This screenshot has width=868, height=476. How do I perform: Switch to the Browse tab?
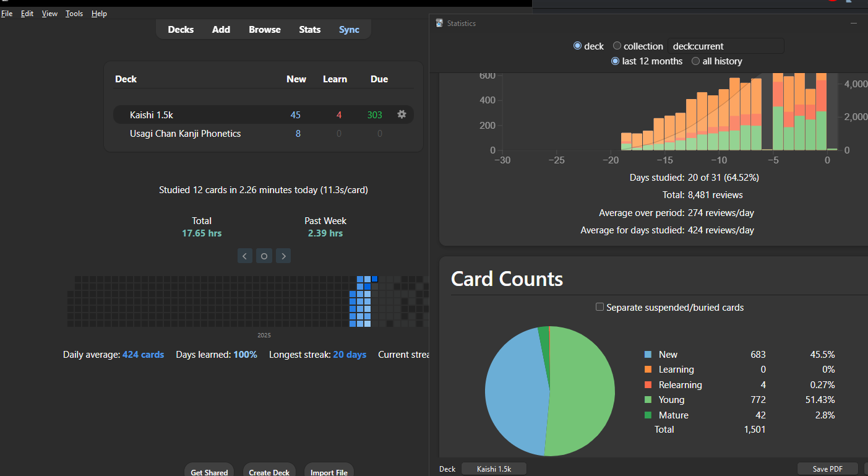(265, 30)
